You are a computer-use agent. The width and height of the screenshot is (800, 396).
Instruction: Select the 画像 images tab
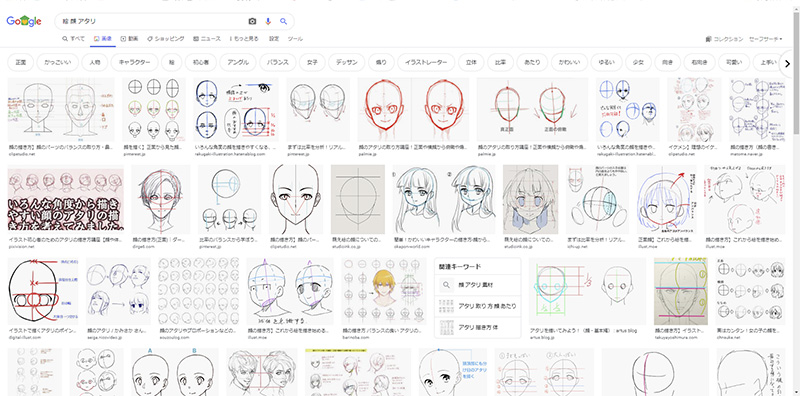click(103, 39)
